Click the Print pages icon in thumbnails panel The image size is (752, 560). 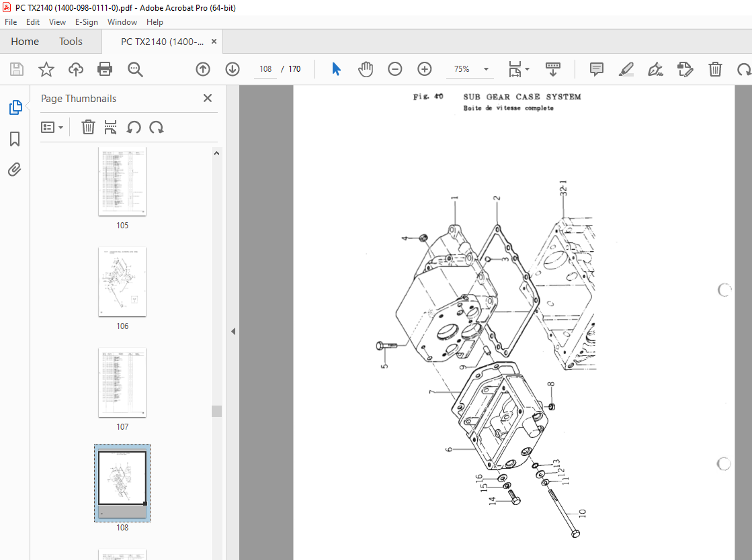(110, 128)
